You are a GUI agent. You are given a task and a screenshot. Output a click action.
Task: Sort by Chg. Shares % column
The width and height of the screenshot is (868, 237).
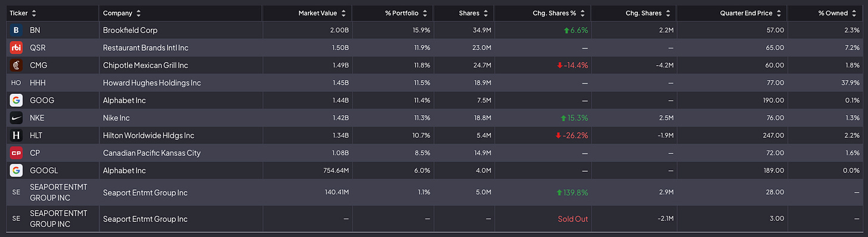point(559,13)
